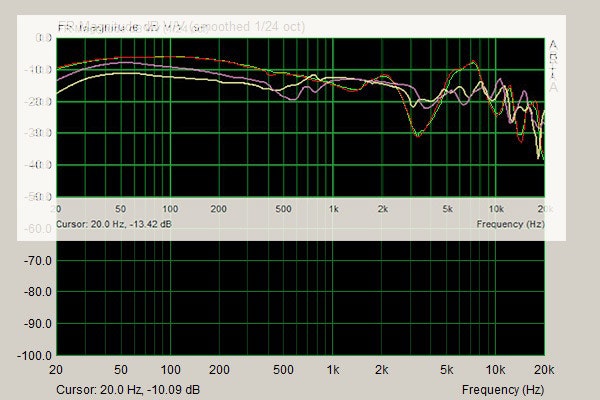Click the white curve's start at 20 Hz

pos(58,93)
